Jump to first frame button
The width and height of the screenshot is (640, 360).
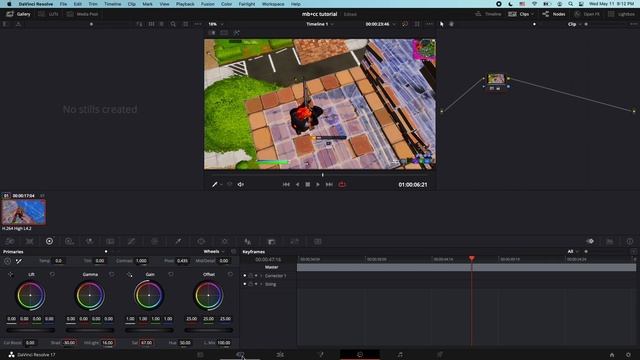point(286,184)
